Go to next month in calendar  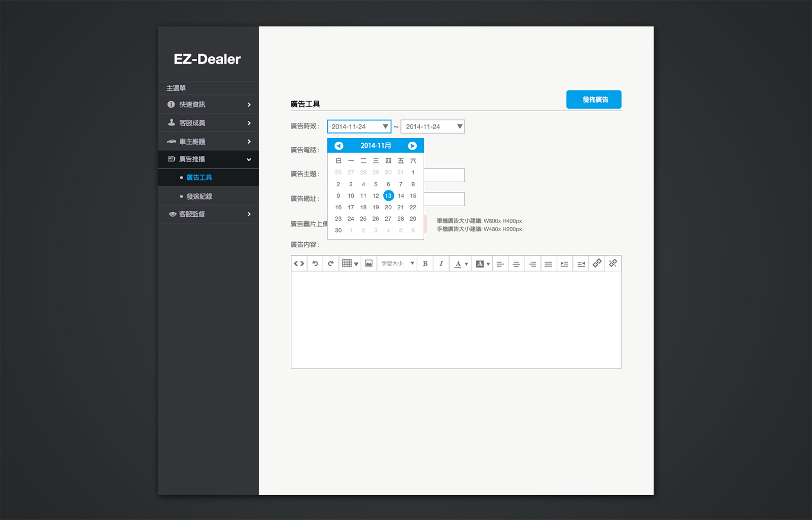[x=412, y=146]
